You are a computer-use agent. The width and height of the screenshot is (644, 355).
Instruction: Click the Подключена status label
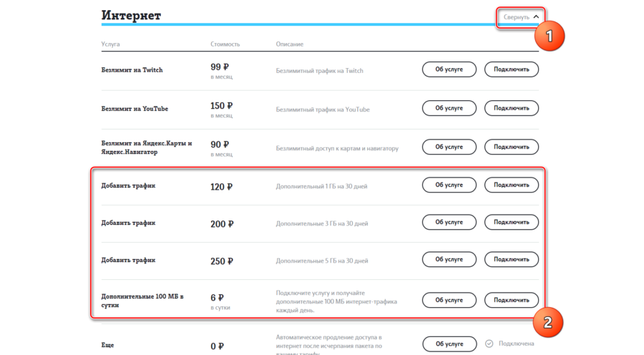pos(516,344)
